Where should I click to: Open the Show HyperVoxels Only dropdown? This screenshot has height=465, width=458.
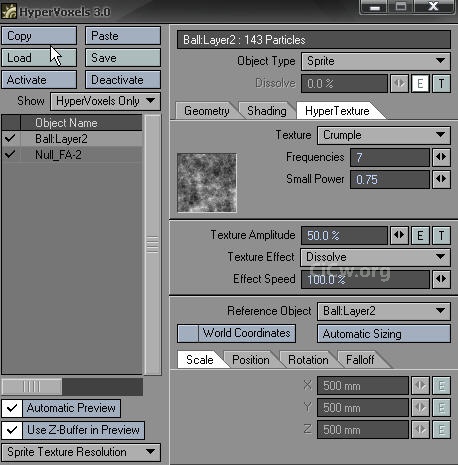coord(105,101)
